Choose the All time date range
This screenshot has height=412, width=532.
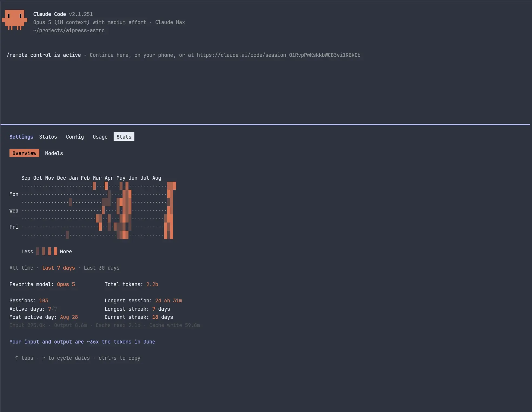click(x=21, y=268)
